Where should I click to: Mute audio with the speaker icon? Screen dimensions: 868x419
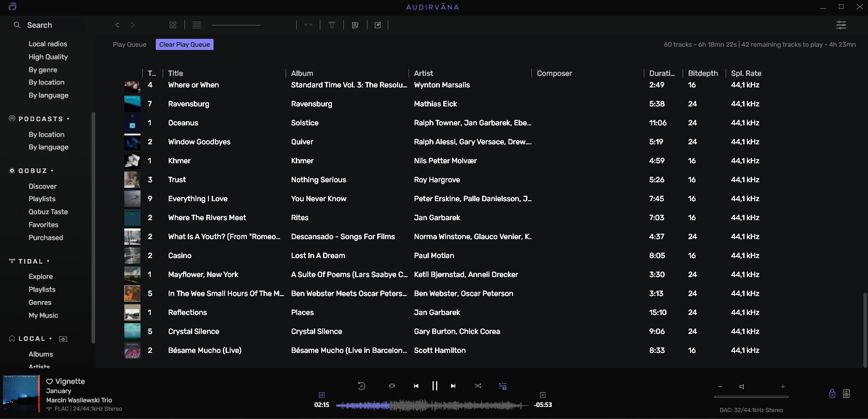point(742,387)
